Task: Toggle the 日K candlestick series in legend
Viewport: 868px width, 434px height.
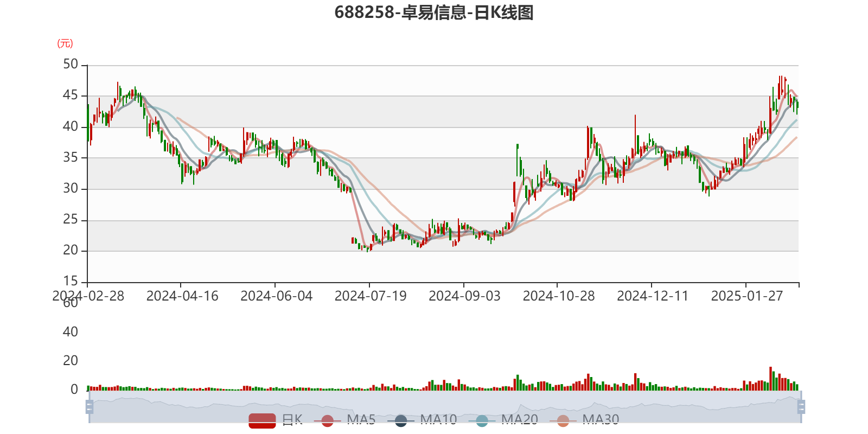Action: 276,420
